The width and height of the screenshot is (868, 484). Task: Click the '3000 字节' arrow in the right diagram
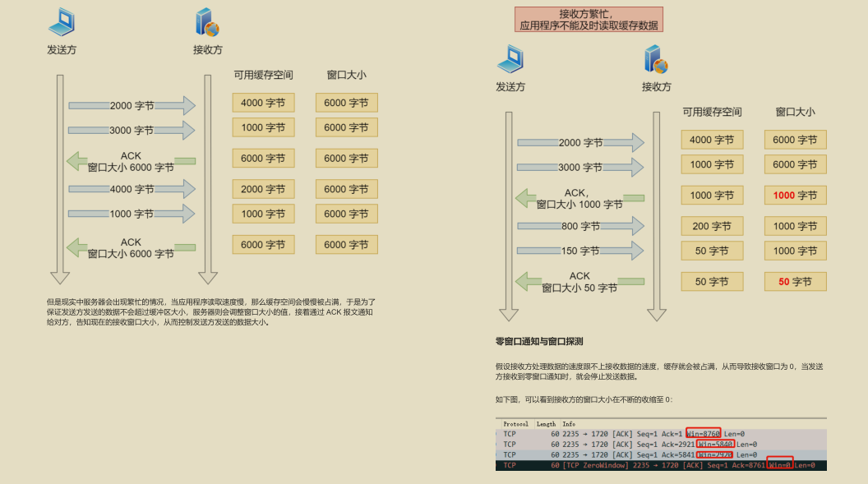click(x=580, y=167)
